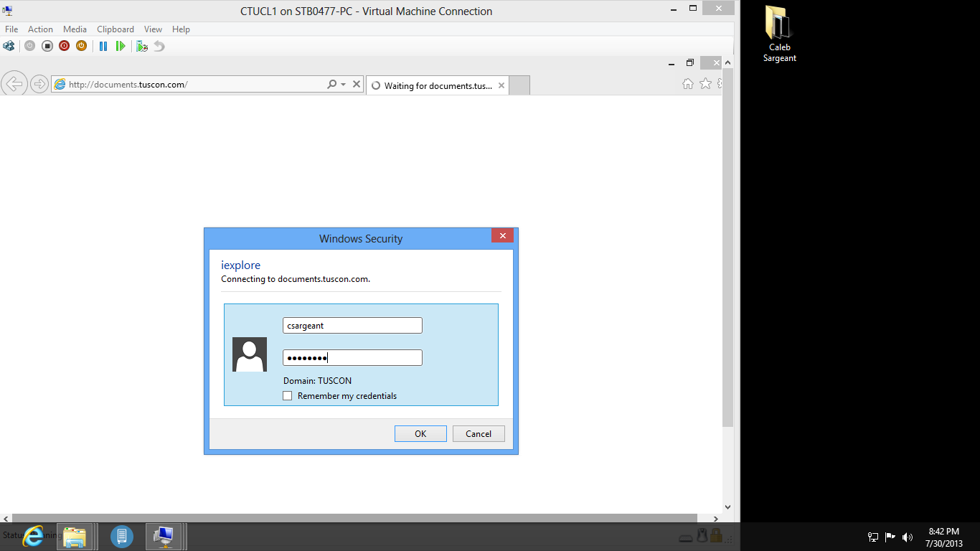Click OK in Windows Security dialog

420,433
